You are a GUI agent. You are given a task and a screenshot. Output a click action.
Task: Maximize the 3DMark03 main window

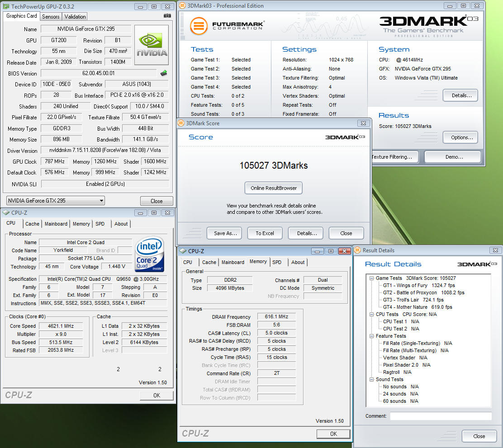[x=463, y=6]
